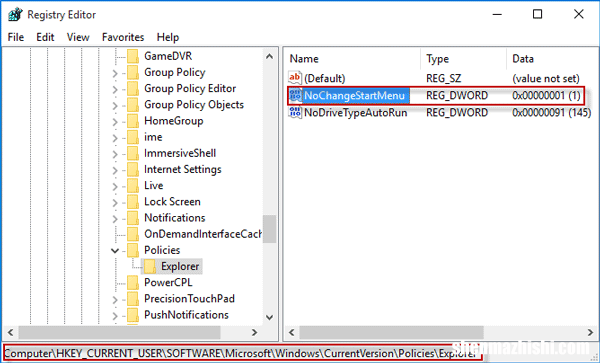This screenshot has height=363, width=600.
Task: Click data 0x00000091 (145)
Action: click(x=551, y=112)
